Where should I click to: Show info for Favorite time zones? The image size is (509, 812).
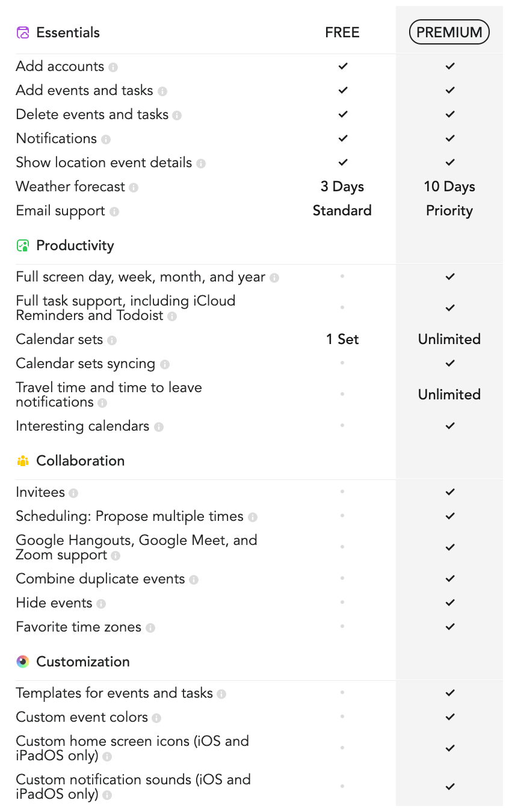pos(150,627)
